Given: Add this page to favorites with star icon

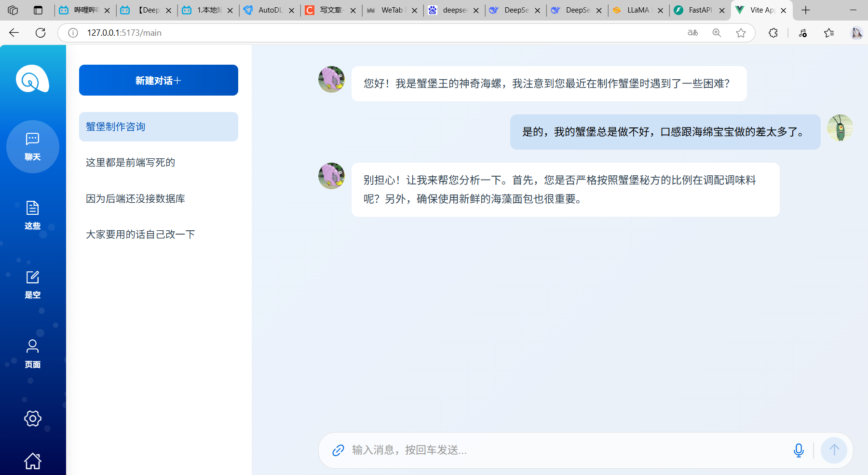Looking at the screenshot, I should pos(741,33).
